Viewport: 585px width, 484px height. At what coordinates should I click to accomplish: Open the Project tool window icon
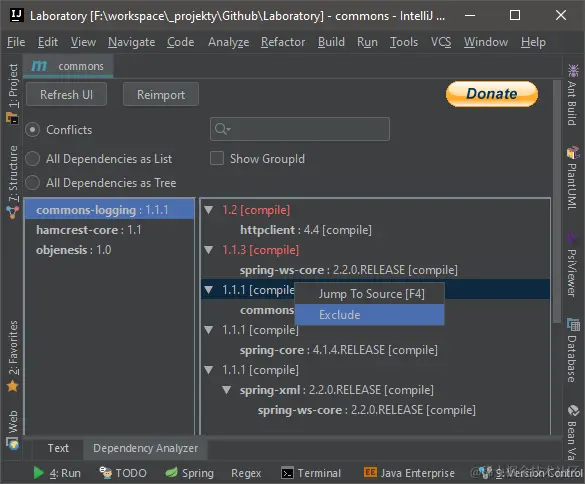click(x=13, y=119)
